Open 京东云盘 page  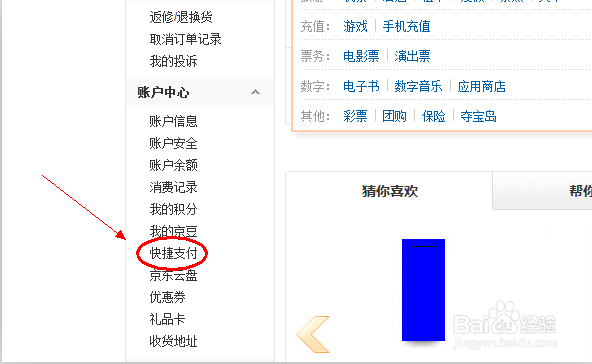point(174,275)
